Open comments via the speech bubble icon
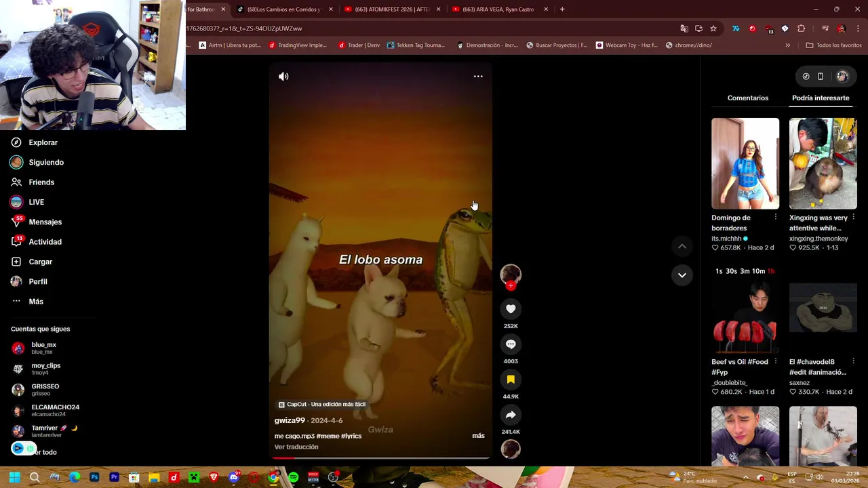This screenshot has height=488, width=868. tap(511, 344)
